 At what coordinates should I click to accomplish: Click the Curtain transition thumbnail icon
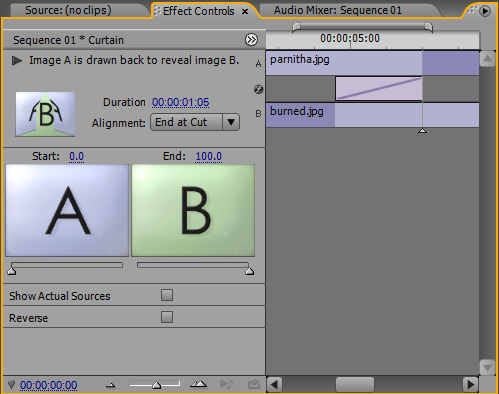coord(45,114)
